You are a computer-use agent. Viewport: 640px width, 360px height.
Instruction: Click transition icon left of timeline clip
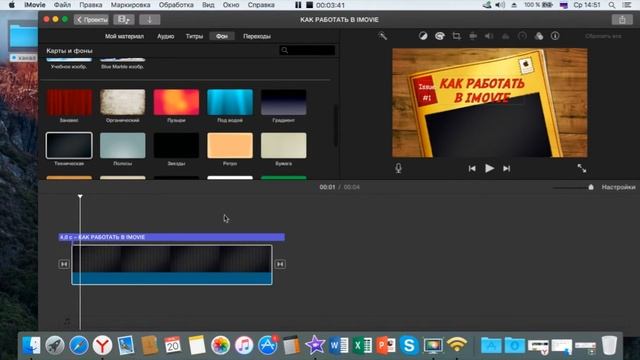coord(64,264)
